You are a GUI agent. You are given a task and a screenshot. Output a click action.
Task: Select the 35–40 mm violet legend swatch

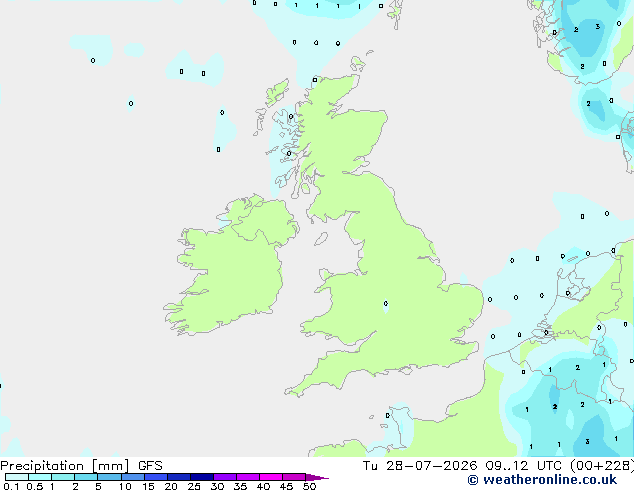point(248,477)
